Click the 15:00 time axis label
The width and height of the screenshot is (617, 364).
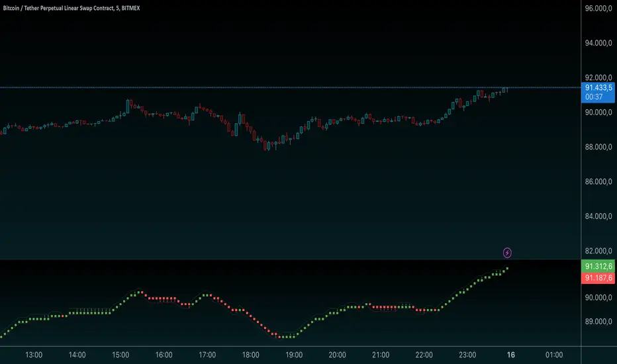point(120,355)
